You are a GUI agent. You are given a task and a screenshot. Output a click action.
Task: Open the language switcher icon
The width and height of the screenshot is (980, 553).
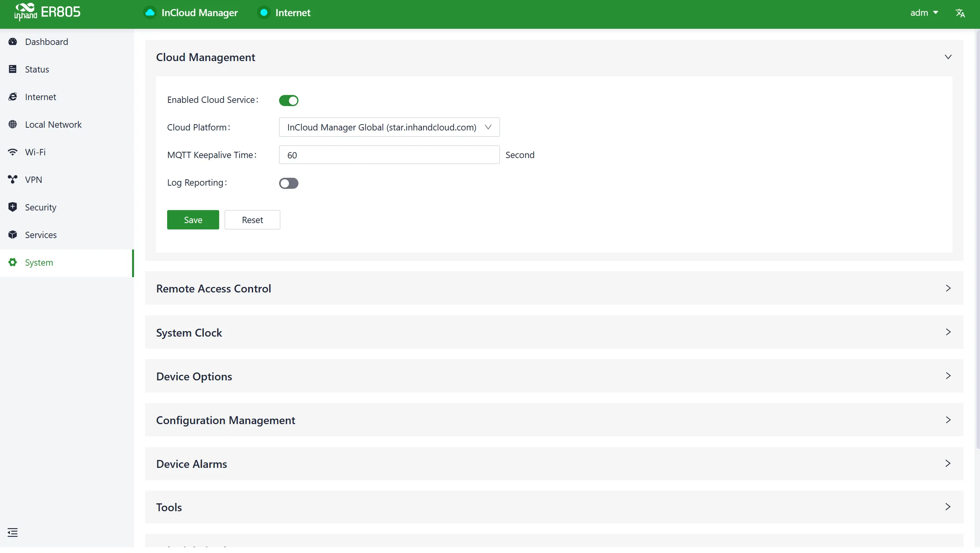coord(960,13)
